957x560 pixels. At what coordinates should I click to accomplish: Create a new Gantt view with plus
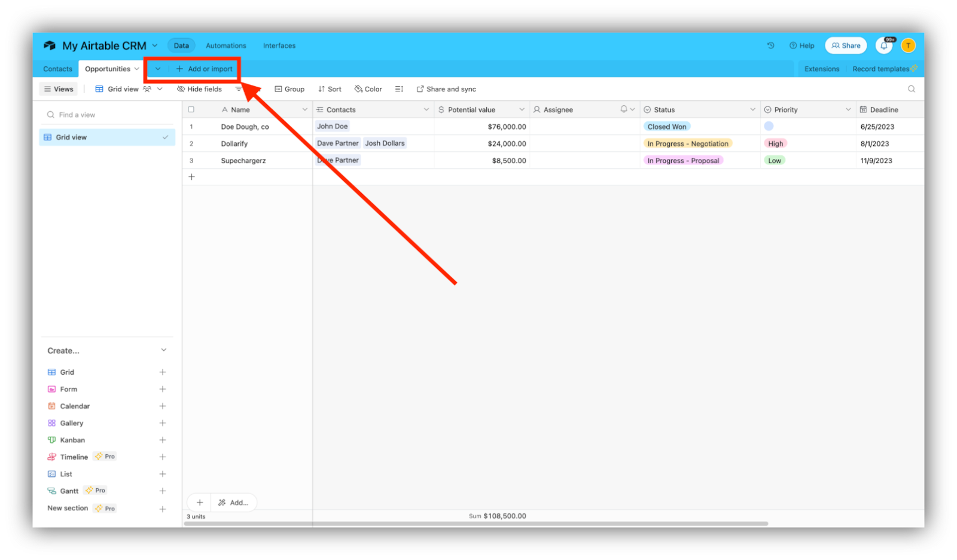(x=163, y=491)
